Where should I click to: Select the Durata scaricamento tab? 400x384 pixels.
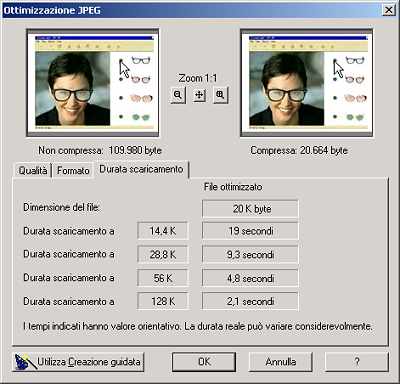(x=141, y=169)
